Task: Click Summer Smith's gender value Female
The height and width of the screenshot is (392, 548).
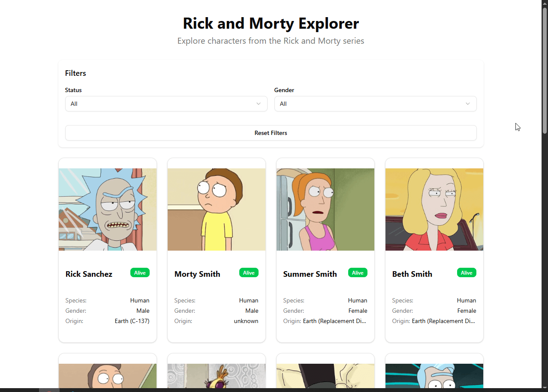Action: point(358,311)
